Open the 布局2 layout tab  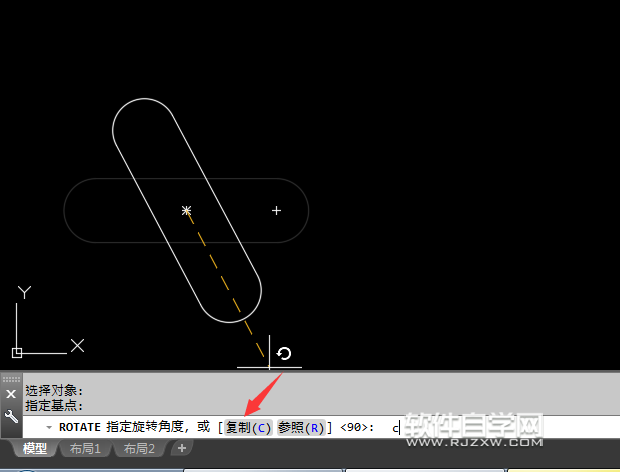click(x=139, y=448)
